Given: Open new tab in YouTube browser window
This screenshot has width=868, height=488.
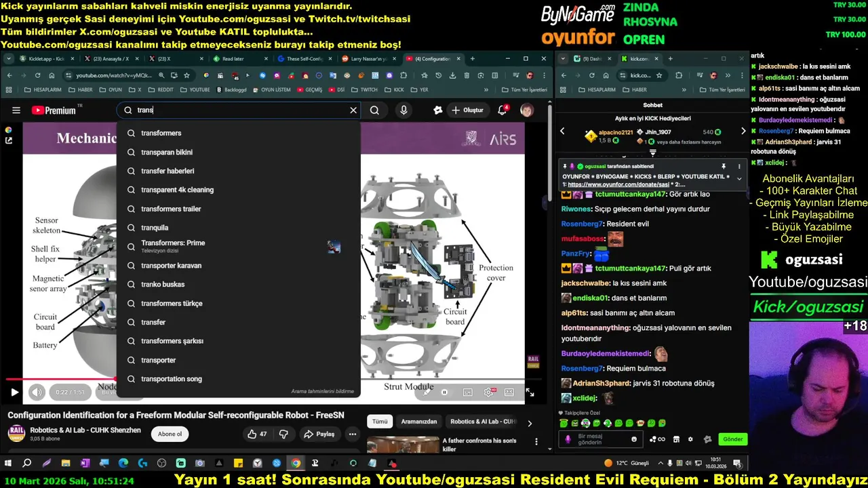Looking at the screenshot, I should [473, 59].
